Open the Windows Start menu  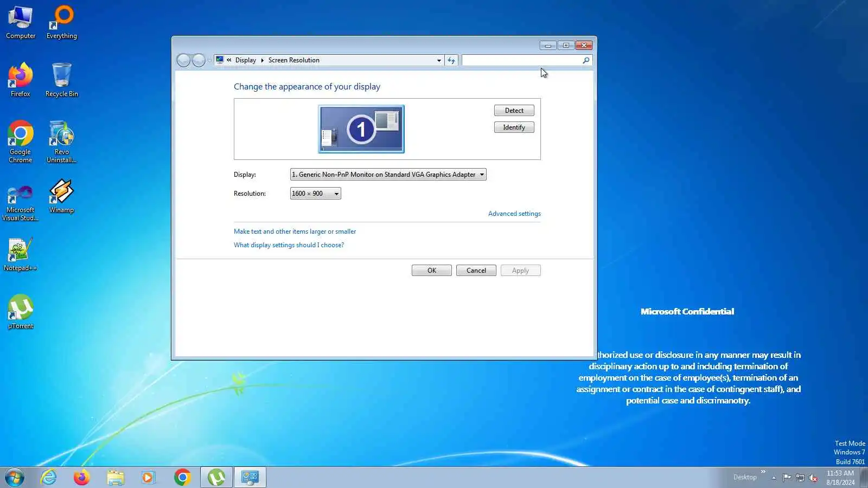point(15,478)
